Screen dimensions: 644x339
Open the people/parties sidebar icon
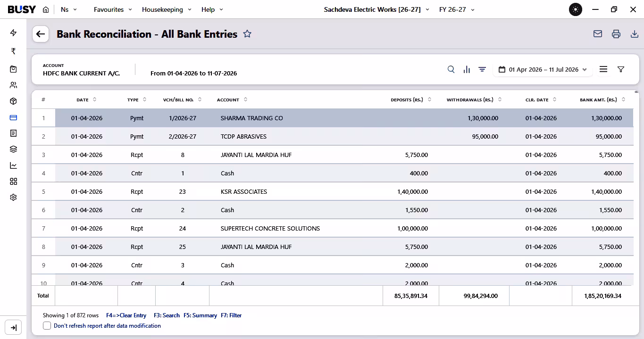pos(13,85)
